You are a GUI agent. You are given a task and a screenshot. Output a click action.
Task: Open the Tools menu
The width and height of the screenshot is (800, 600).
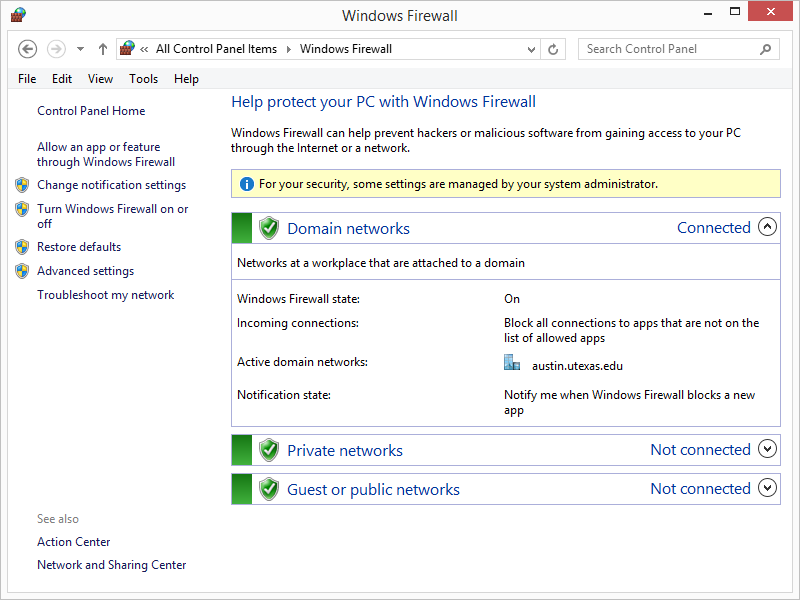(x=143, y=79)
